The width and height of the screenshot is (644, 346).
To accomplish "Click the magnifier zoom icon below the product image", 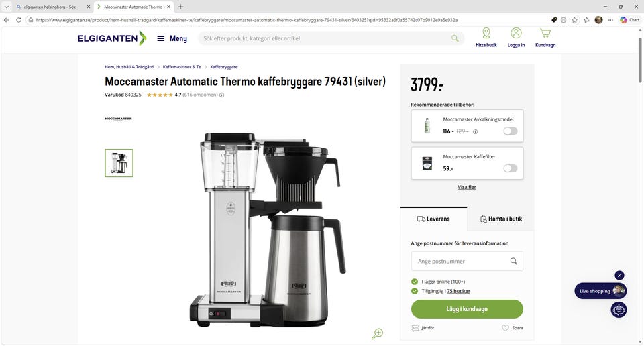I will tap(377, 334).
